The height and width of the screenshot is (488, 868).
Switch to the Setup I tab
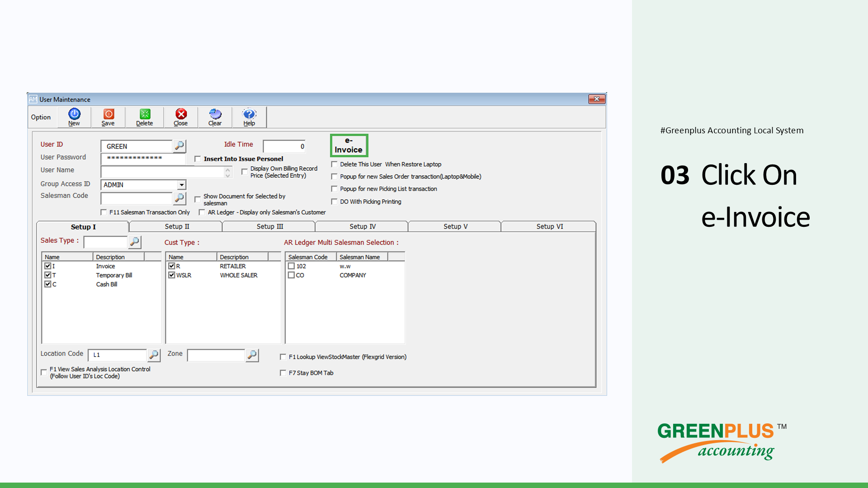(x=83, y=227)
